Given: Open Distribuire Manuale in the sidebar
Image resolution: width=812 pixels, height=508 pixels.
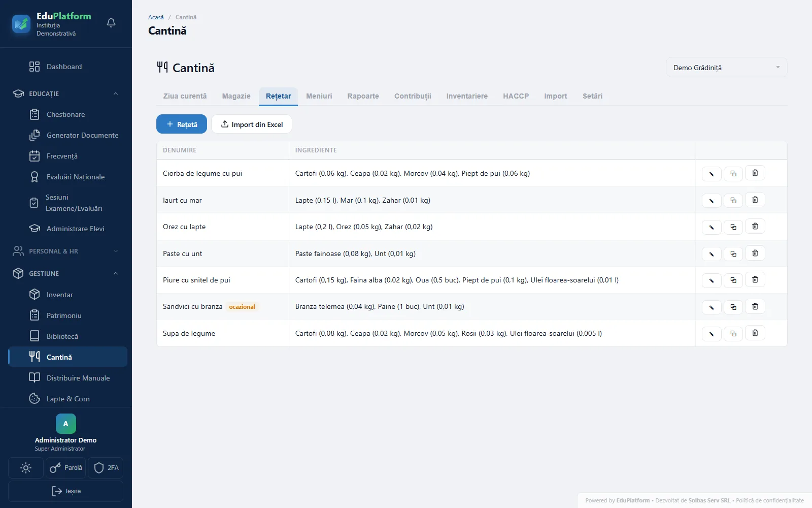Looking at the screenshot, I should pos(68,378).
